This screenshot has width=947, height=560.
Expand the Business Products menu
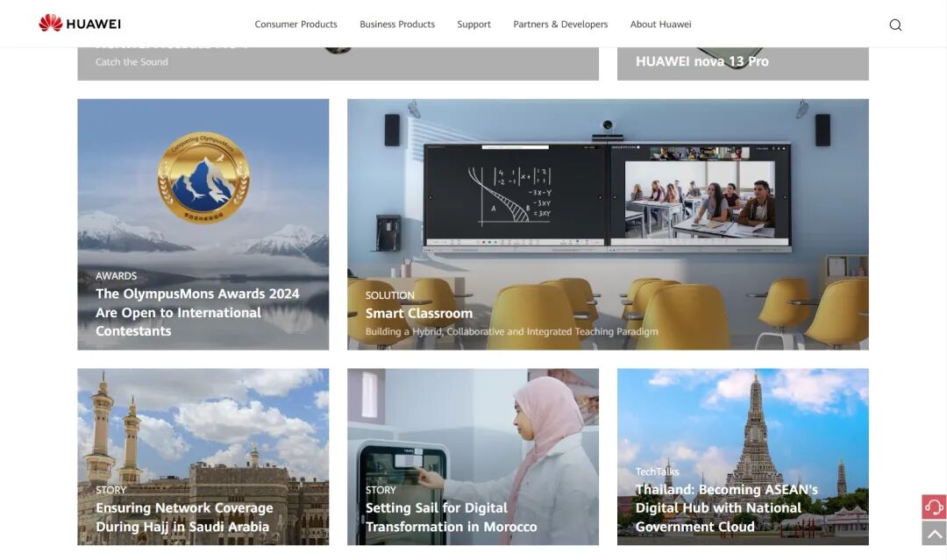[x=397, y=25]
